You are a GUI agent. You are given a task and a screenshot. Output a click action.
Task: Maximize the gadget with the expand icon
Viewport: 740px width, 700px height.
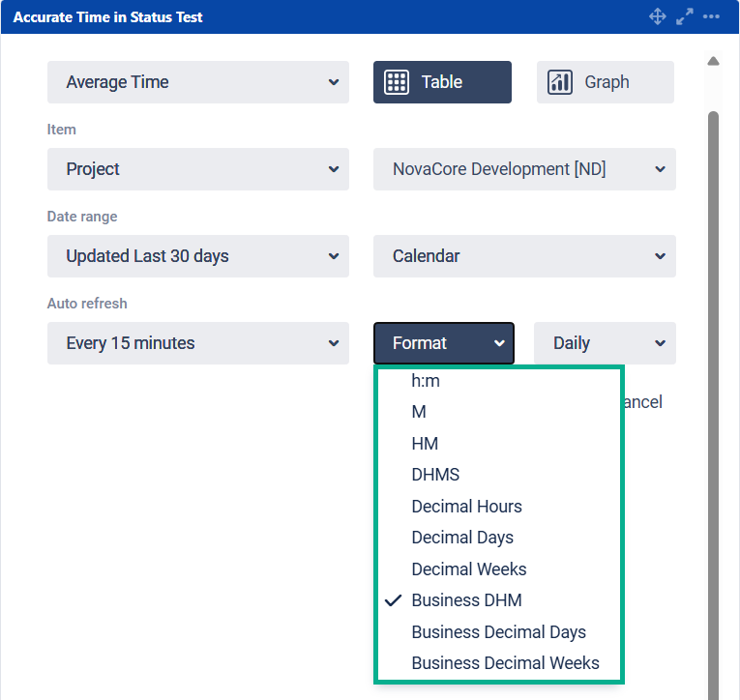pos(684,16)
